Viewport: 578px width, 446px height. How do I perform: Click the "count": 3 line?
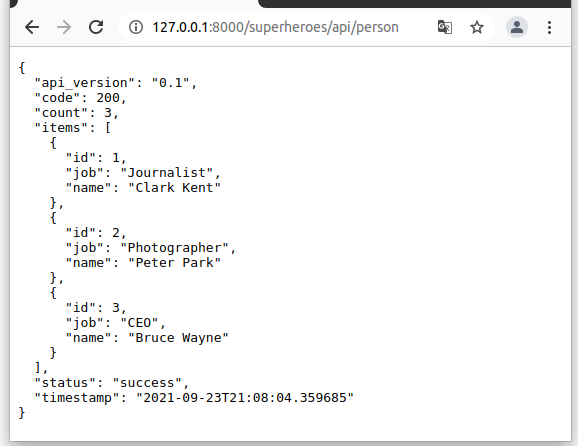[x=76, y=113]
